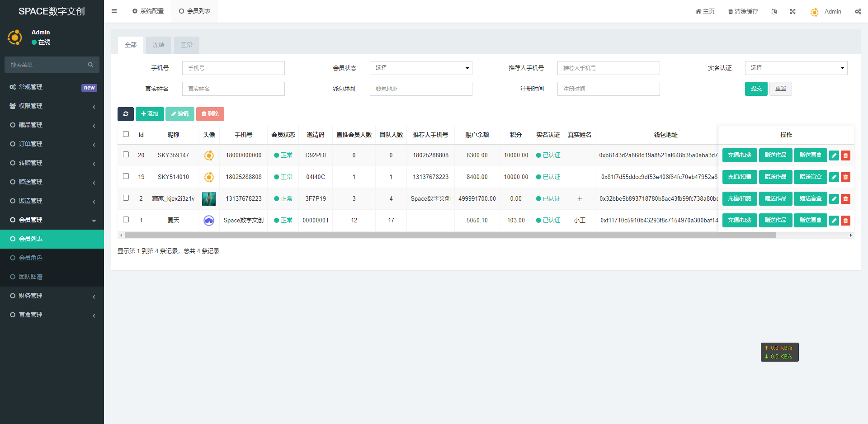The image size is (868, 424).
Task: Click green edit pencil icon for 夏天 row
Action: [x=834, y=221]
